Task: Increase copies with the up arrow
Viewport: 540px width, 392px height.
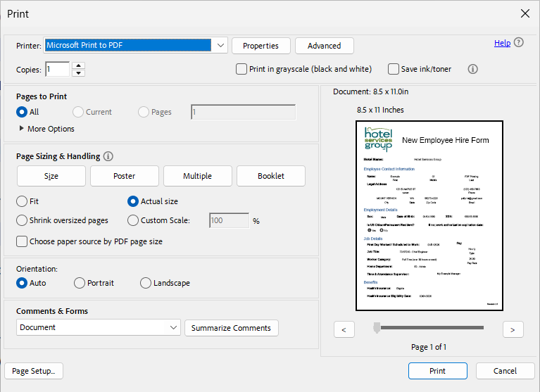Action: pyautogui.click(x=79, y=65)
